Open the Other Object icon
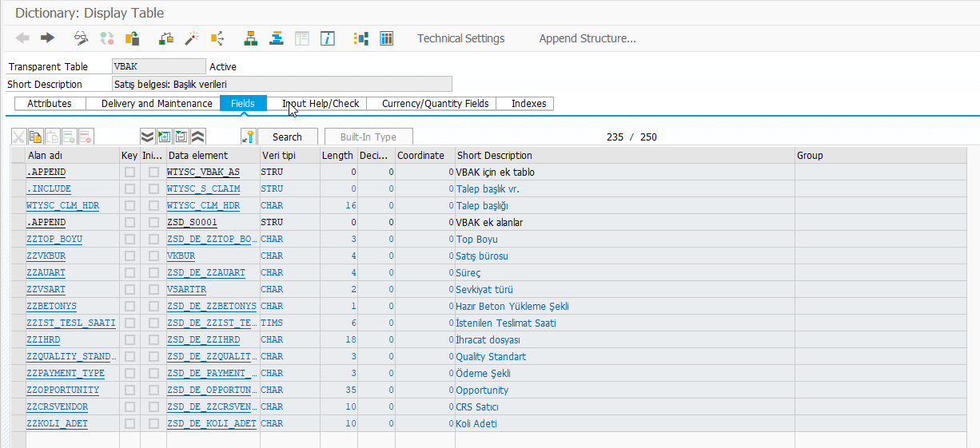This screenshot has height=448, width=980. (133, 38)
